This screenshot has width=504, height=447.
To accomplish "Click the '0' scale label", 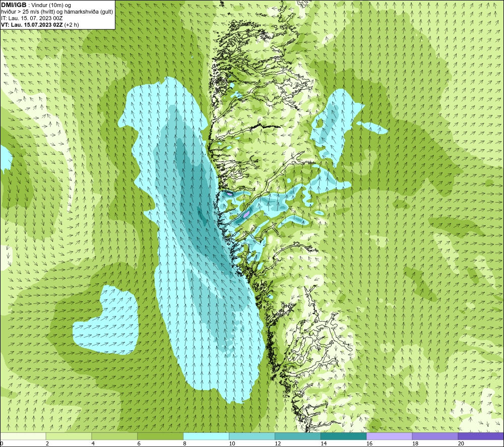I will pos(2,444).
